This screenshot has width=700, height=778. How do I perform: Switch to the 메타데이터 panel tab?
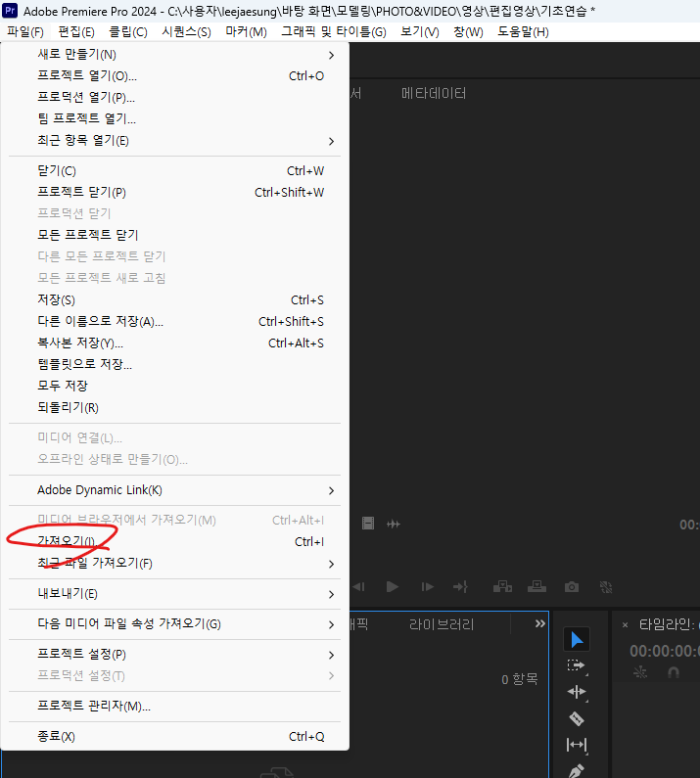coord(434,93)
